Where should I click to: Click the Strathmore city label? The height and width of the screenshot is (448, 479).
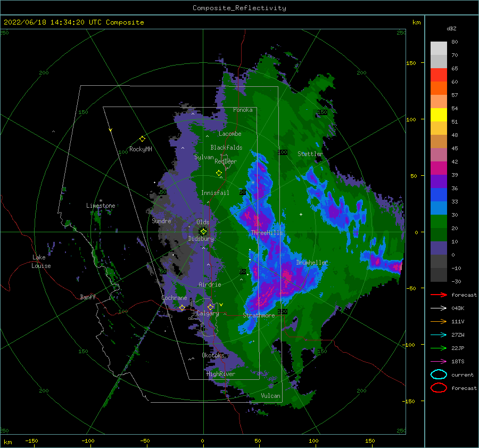coord(259,315)
